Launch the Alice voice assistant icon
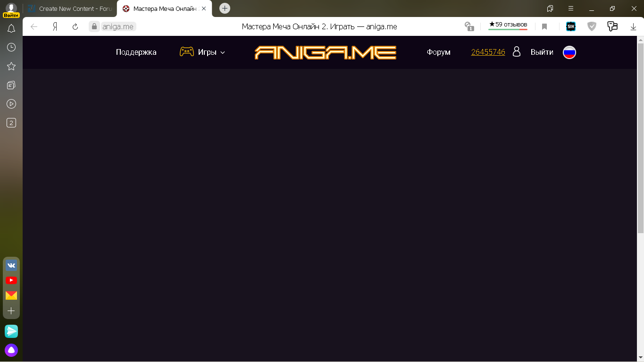644x362 pixels. [11, 350]
